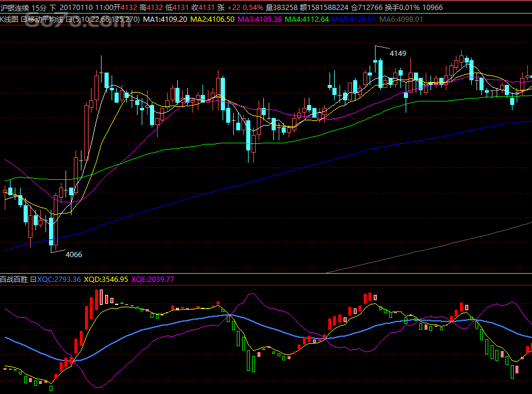This screenshot has width=532, height=394.
Task: Click the date 20170110 11:00
Action: tap(87, 8)
